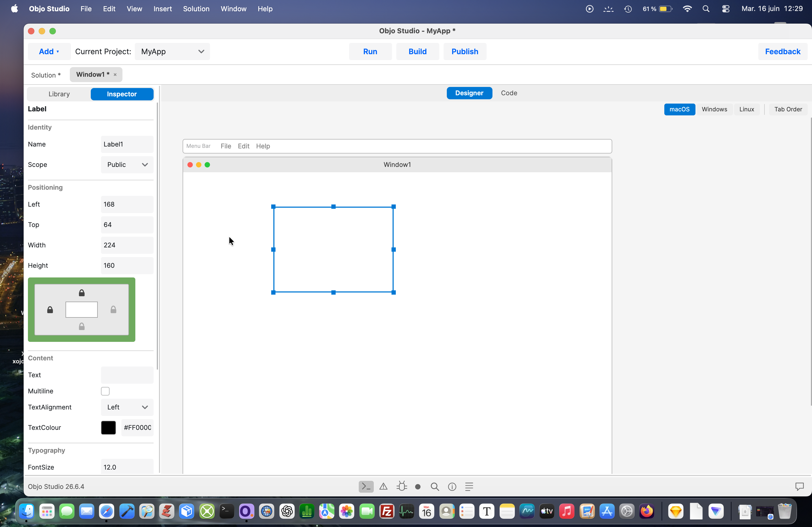Close the Window1 tab with its x
The height and width of the screenshot is (527, 812).
(115, 75)
